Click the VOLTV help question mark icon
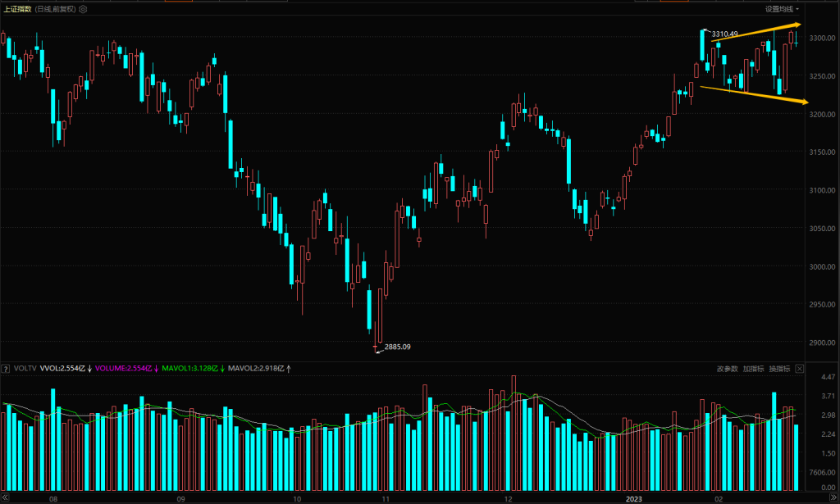 click(4, 369)
